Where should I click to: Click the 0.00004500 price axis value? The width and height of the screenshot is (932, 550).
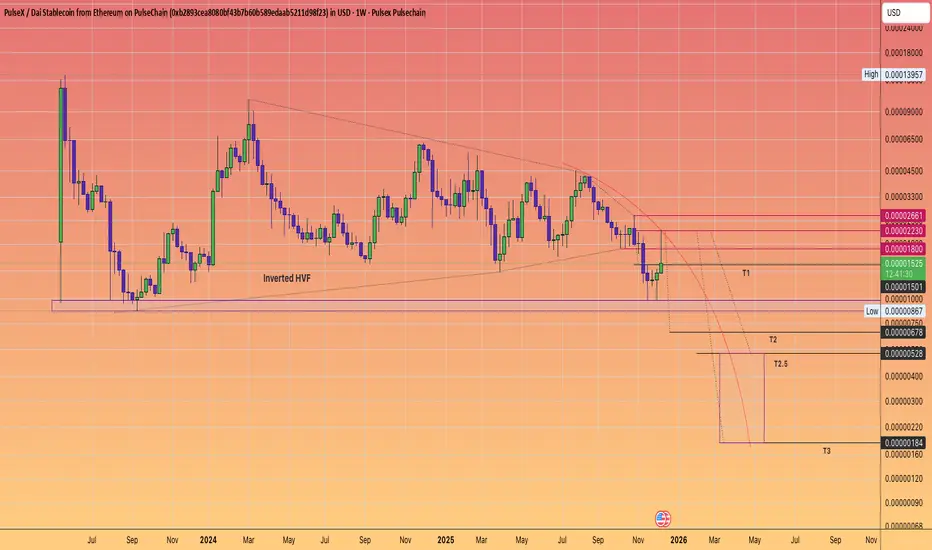(x=903, y=171)
